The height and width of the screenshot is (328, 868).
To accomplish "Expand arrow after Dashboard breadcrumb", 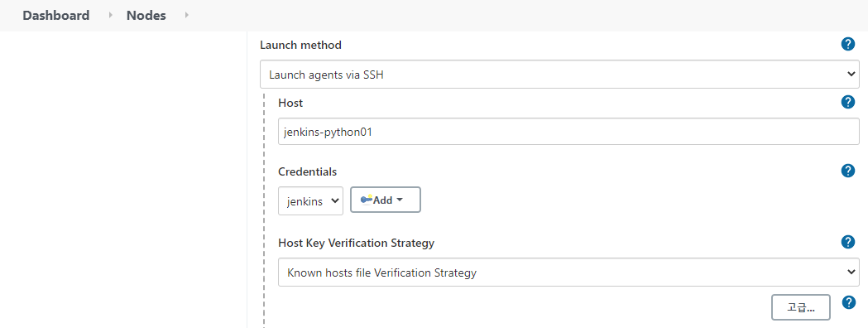I will (x=110, y=16).
